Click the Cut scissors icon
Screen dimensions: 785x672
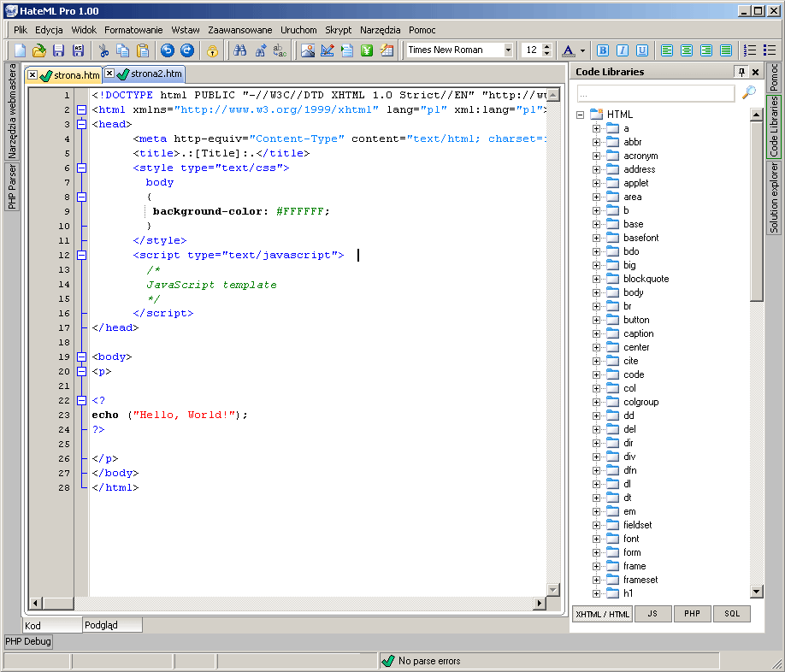tap(103, 50)
